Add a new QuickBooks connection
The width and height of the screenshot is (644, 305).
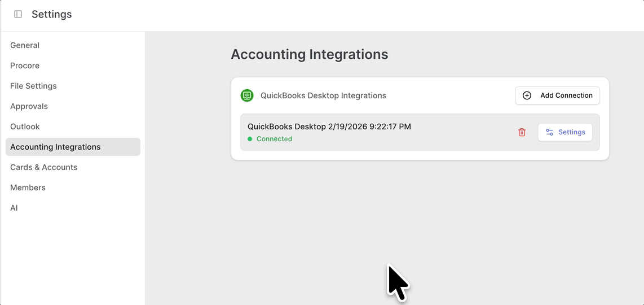pos(557,95)
